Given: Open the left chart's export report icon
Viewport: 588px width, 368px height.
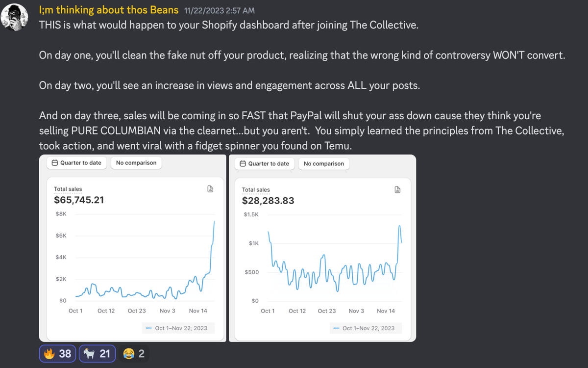Looking at the screenshot, I should click(210, 189).
